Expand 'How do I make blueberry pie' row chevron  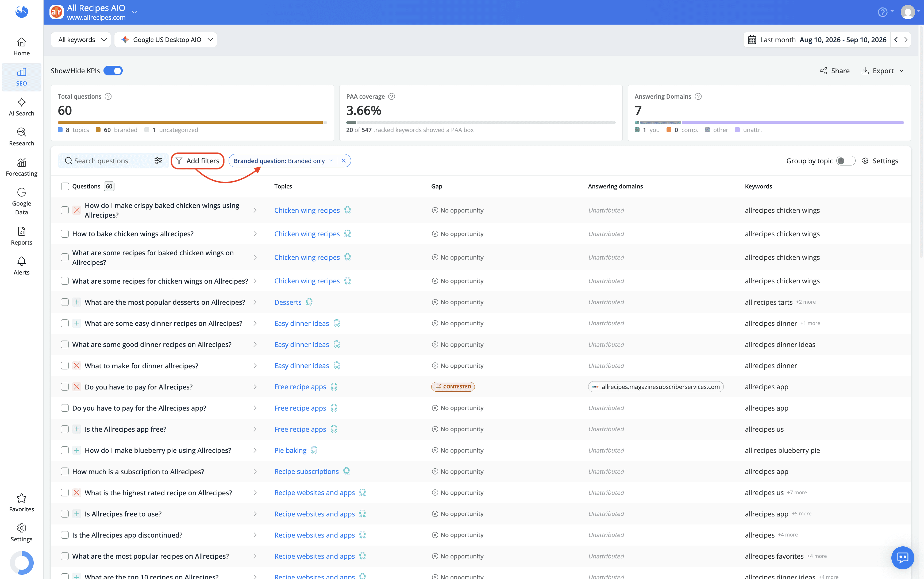255,450
